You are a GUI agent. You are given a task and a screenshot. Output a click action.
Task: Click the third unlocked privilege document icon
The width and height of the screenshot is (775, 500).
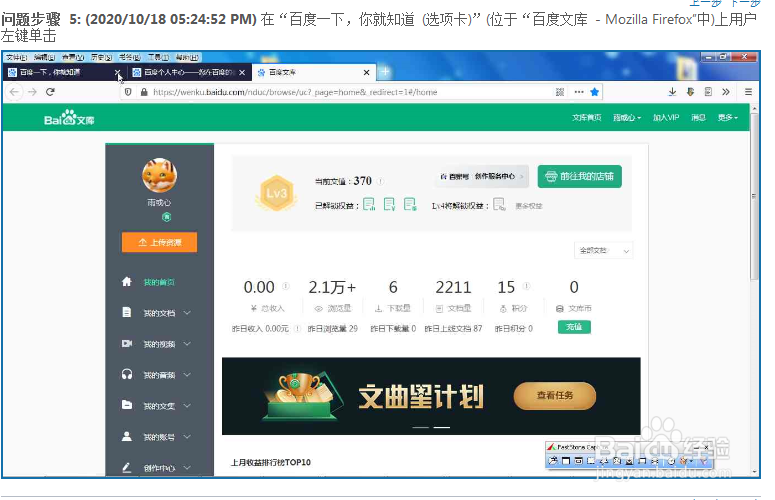pyautogui.click(x=410, y=204)
